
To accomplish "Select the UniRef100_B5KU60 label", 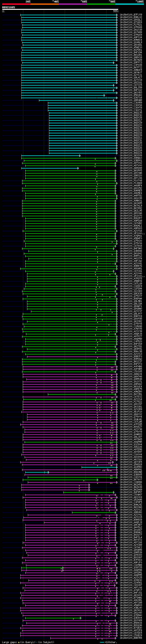I will (x=131, y=95).
